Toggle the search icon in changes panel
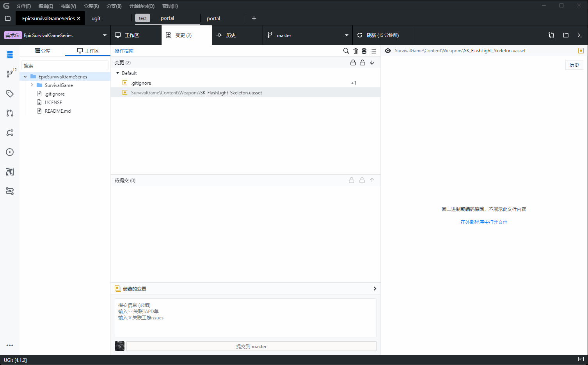588x365 pixels. [346, 51]
